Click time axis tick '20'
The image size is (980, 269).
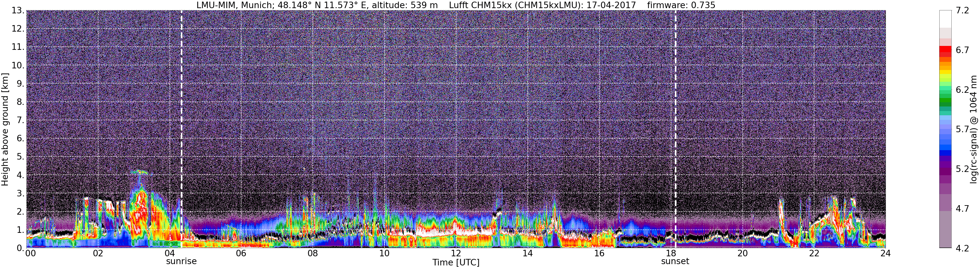(x=742, y=253)
